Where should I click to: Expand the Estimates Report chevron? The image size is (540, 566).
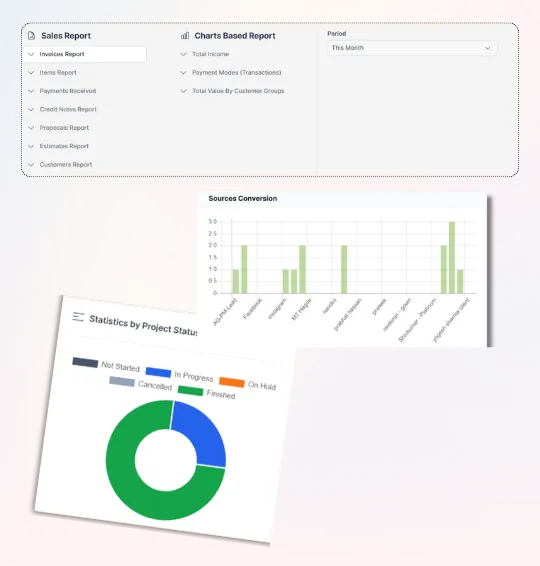(x=31, y=146)
